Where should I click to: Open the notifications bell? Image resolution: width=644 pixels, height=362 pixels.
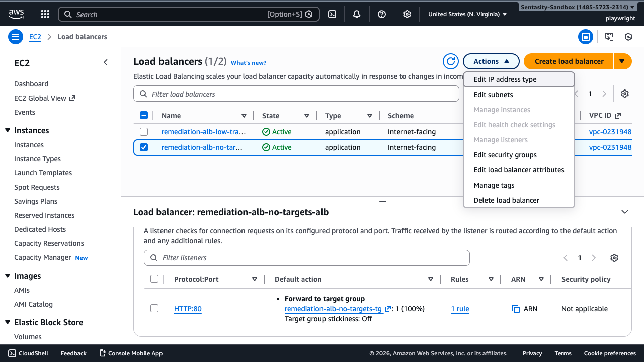pos(357,14)
